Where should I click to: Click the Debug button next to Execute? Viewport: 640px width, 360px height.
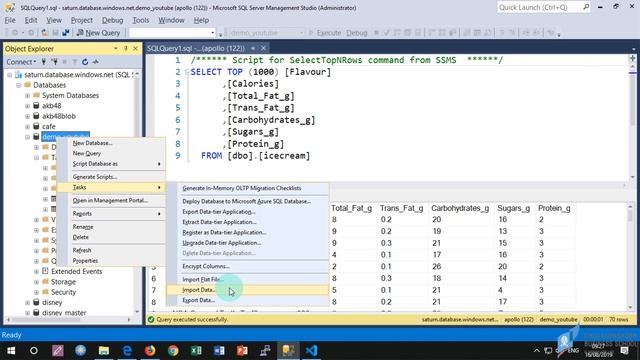356,33
